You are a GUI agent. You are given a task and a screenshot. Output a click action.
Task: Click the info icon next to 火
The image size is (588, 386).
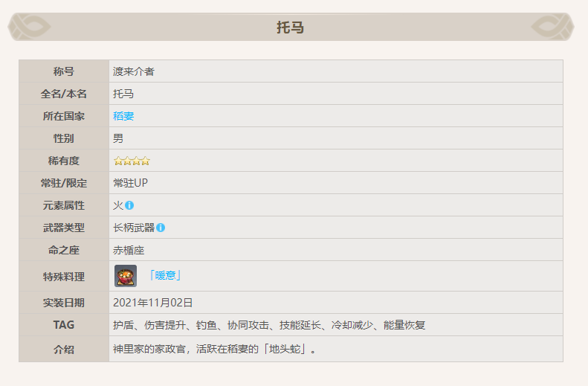pyautogui.click(x=129, y=205)
